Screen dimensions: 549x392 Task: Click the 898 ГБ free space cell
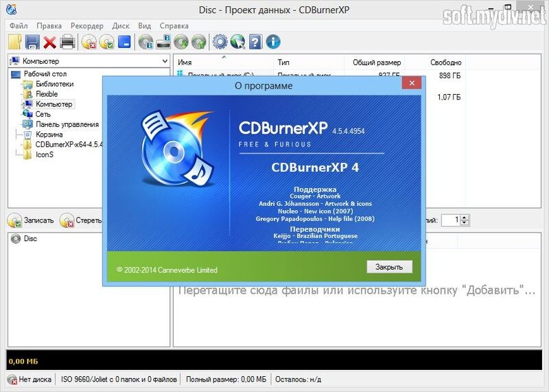click(449, 76)
